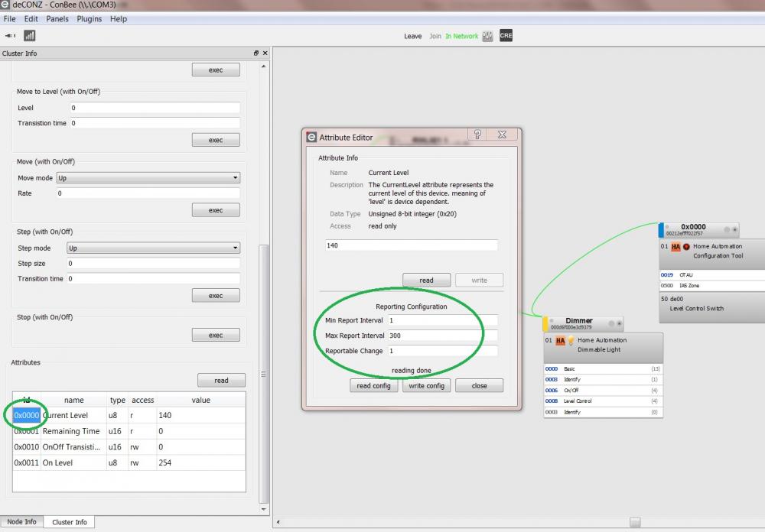Open the Plugins menu
The width and height of the screenshot is (765, 532).
(x=89, y=19)
